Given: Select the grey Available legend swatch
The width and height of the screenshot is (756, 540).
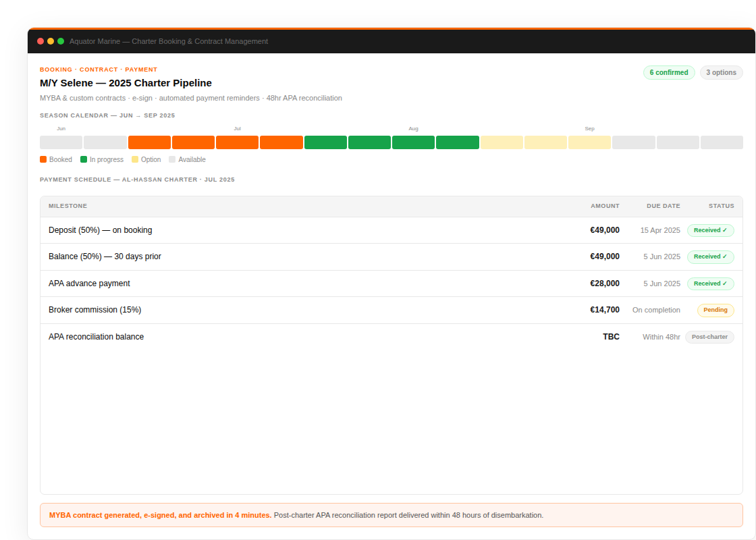Looking at the screenshot, I should [x=172, y=159].
